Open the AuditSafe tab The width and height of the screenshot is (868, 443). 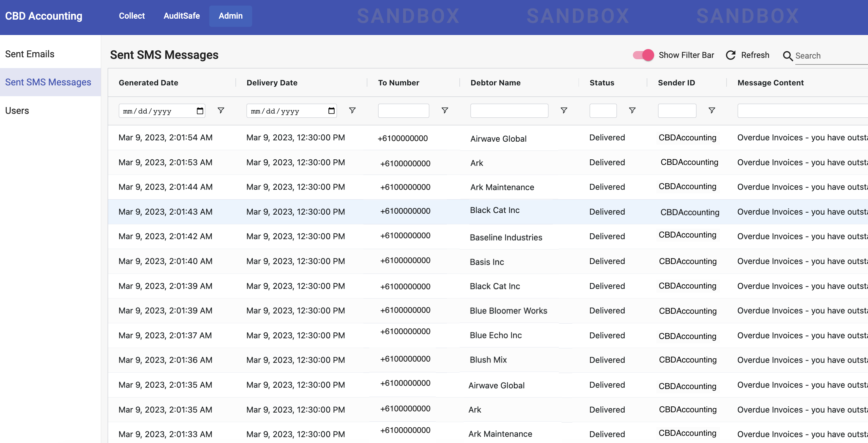click(x=182, y=16)
